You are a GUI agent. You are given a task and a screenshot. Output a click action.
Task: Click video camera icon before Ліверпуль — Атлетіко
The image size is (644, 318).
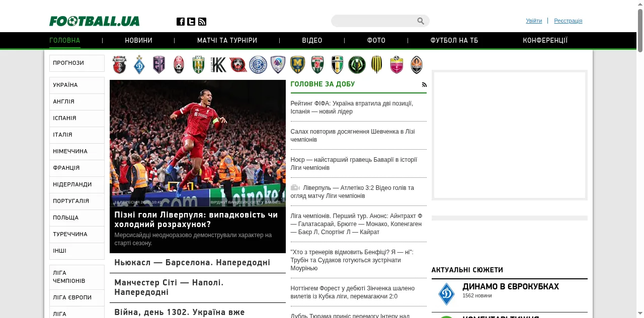(295, 188)
